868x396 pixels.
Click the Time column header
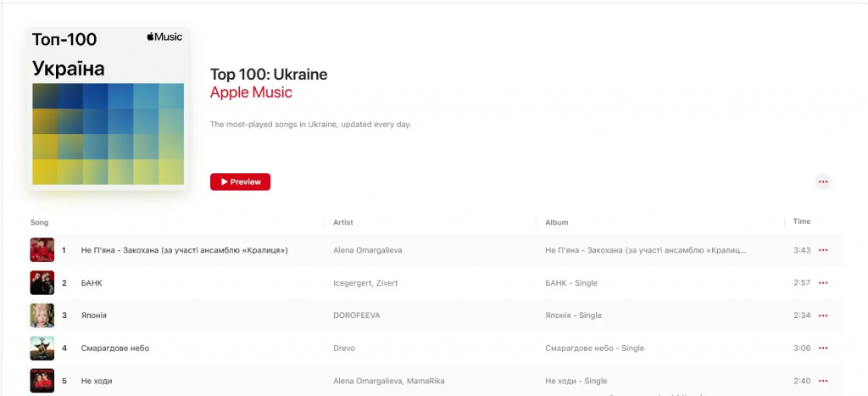tap(802, 221)
